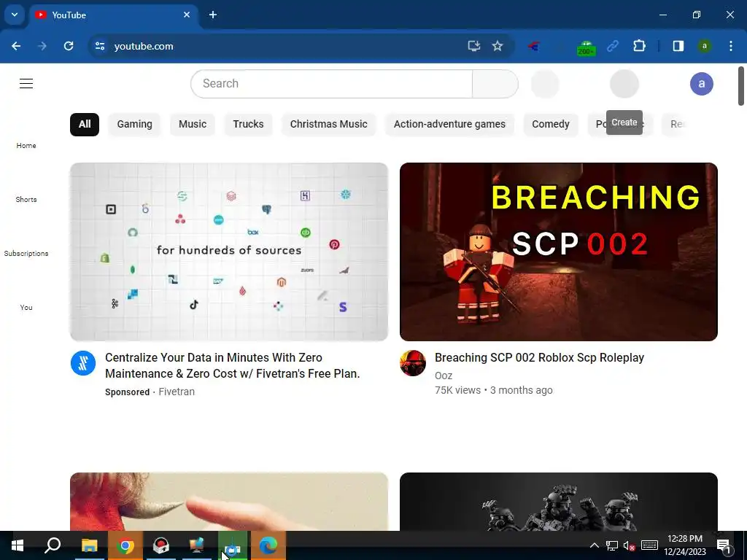Click the search submit button
The width and height of the screenshot is (747, 560).
[495, 84]
